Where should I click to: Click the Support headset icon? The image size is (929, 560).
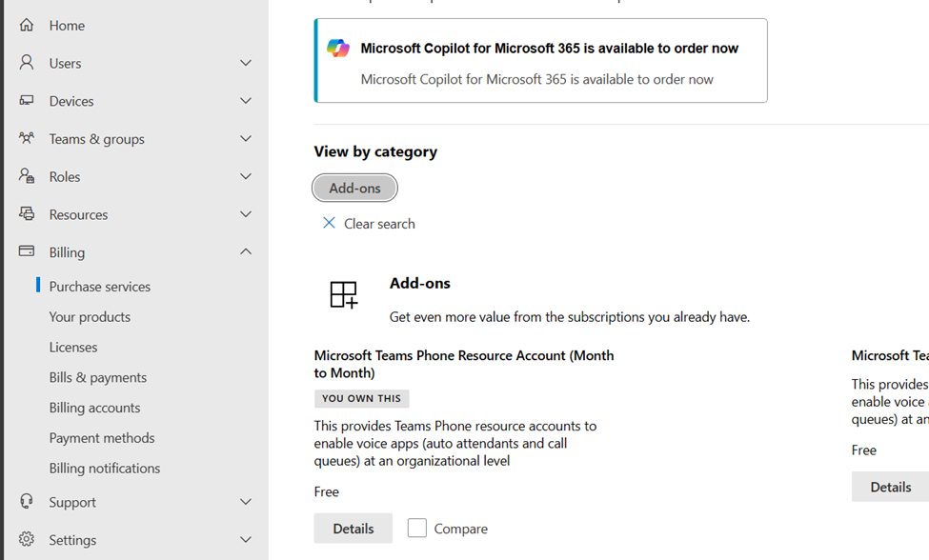click(x=26, y=501)
